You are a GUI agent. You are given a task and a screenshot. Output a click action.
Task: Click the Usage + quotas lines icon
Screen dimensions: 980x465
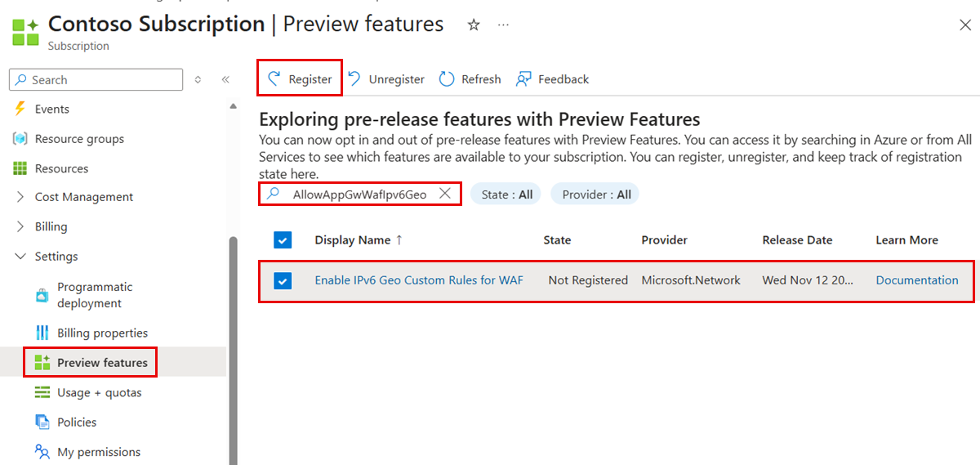pyautogui.click(x=42, y=392)
